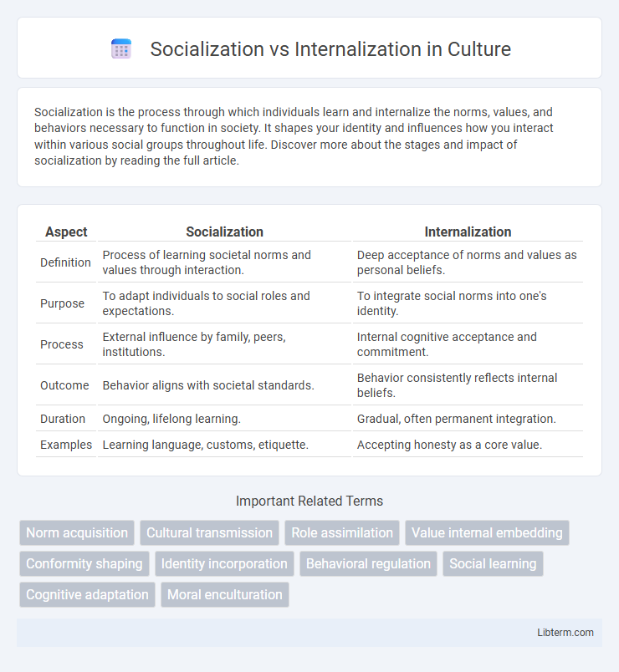The width and height of the screenshot is (619, 672).
Task: Click cell 'Learning language, customs, etiquette'
Action: point(224,445)
